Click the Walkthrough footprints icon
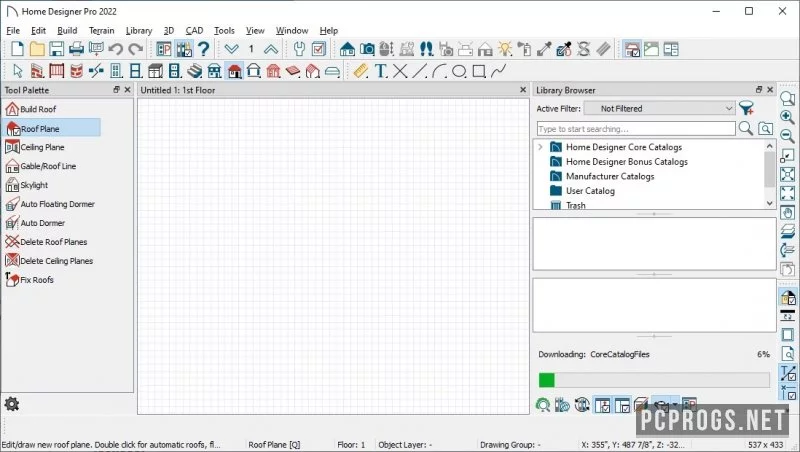800x452 pixels. click(427, 49)
